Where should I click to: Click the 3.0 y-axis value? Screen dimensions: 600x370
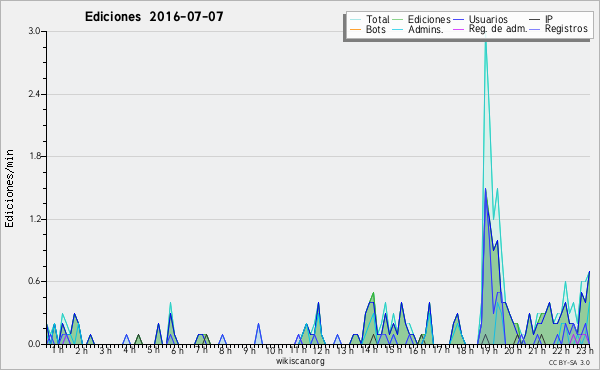tap(34, 31)
